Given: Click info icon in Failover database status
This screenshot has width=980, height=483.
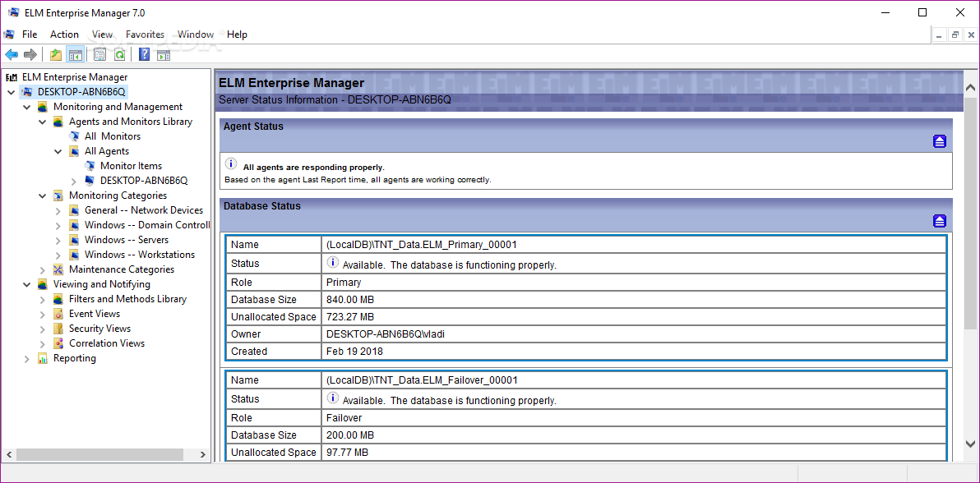Looking at the screenshot, I should coord(332,398).
